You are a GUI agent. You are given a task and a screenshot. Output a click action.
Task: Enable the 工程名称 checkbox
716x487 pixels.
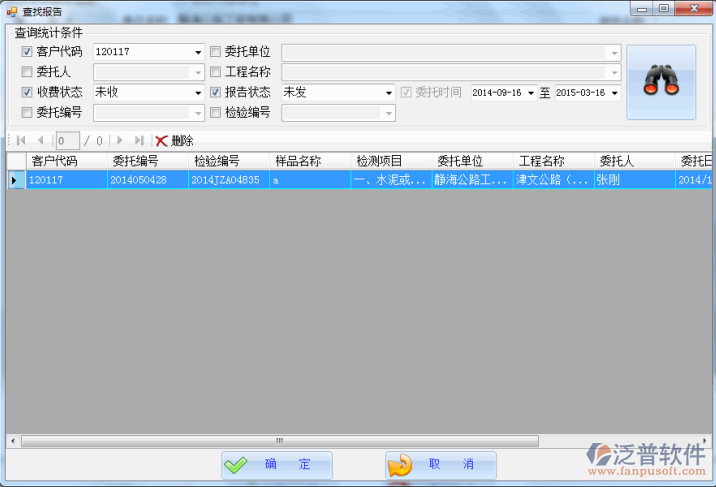coord(216,72)
